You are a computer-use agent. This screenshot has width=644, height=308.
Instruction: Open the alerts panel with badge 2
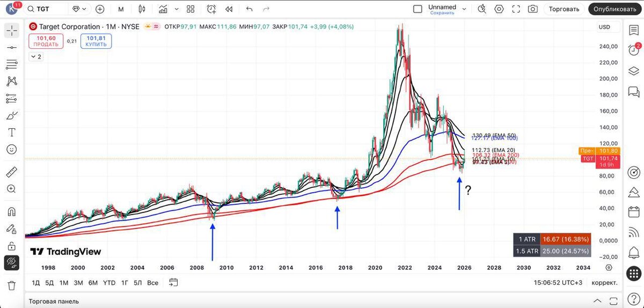click(x=633, y=50)
